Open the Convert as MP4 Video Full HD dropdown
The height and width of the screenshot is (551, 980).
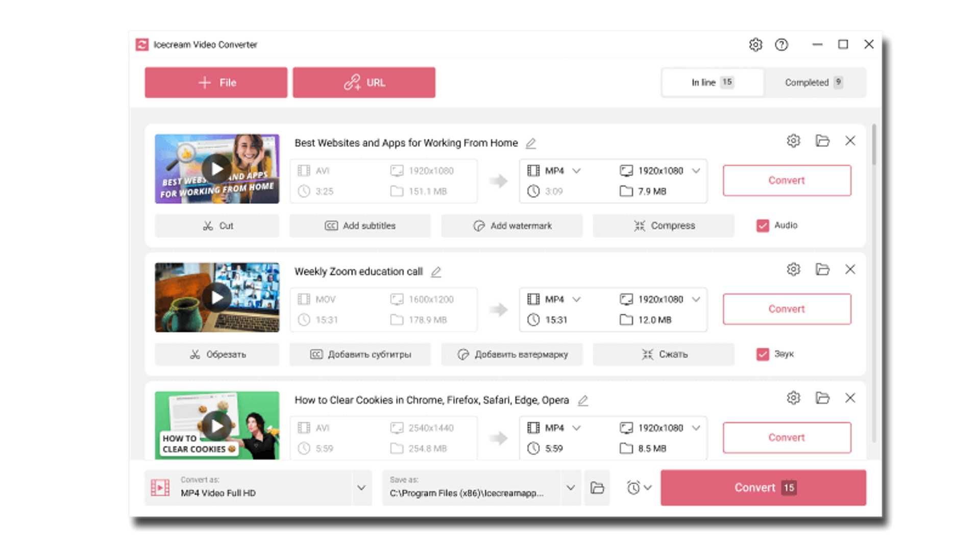pos(362,487)
